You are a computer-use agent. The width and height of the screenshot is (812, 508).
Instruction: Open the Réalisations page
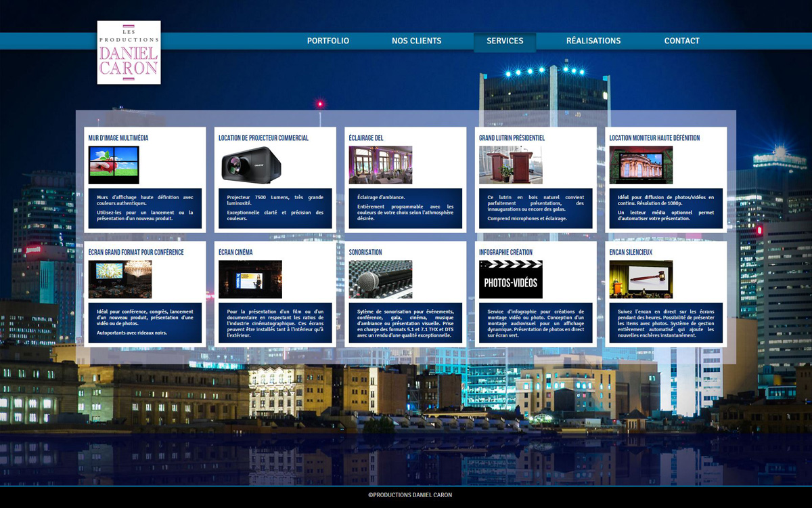(x=593, y=41)
